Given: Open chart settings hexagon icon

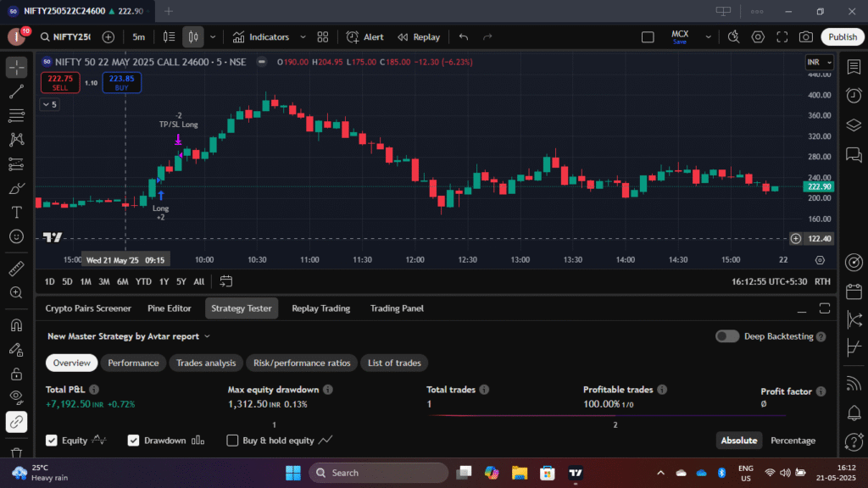Looking at the screenshot, I should pyautogui.click(x=758, y=37).
